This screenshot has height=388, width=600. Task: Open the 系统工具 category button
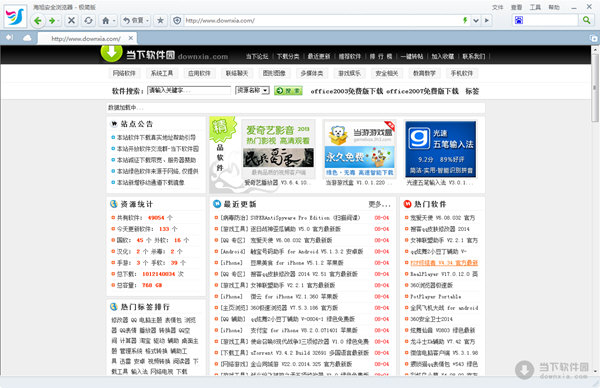coord(162,73)
